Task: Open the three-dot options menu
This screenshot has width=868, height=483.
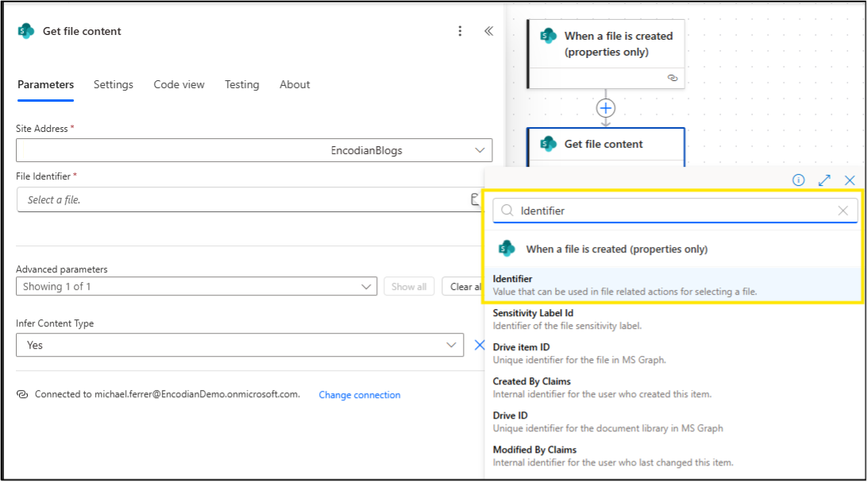Action: tap(461, 30)
